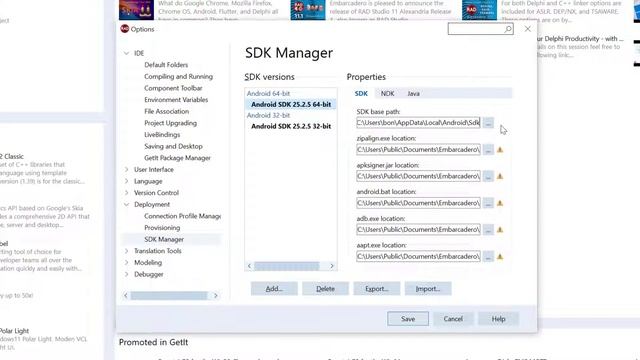Switch to the SDK properties tab

pos(361,93)
